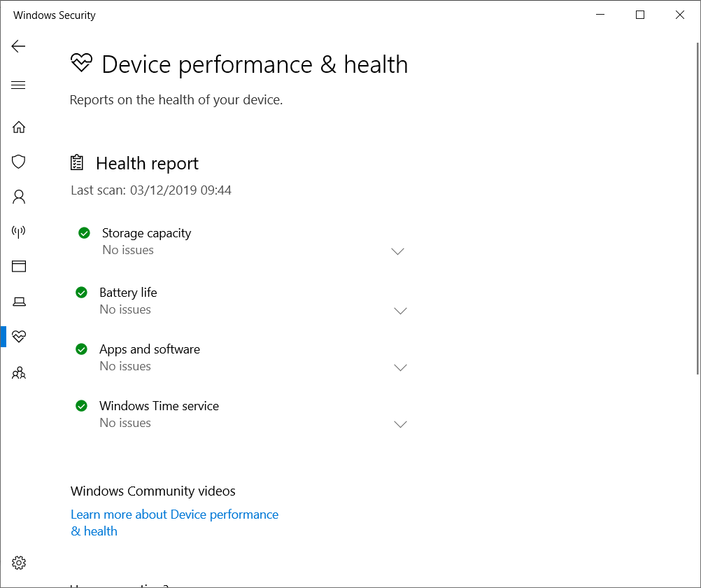
Task: Click green check next to Windows Time service
Action: tap(81, 406)
